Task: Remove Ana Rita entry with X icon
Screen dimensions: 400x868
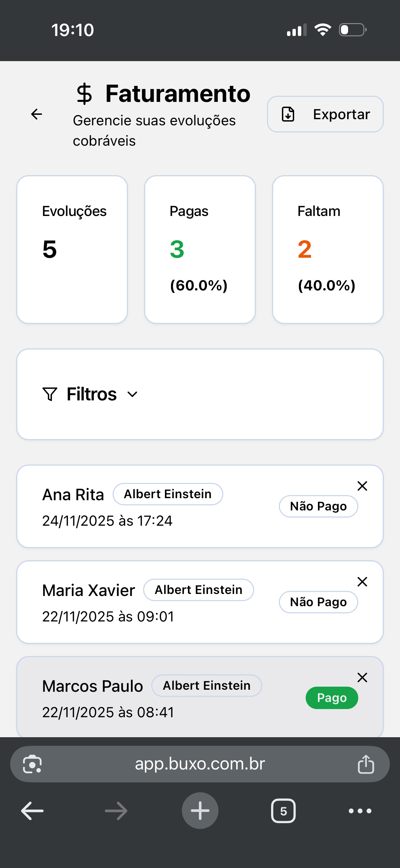Action: coord(362,486)
